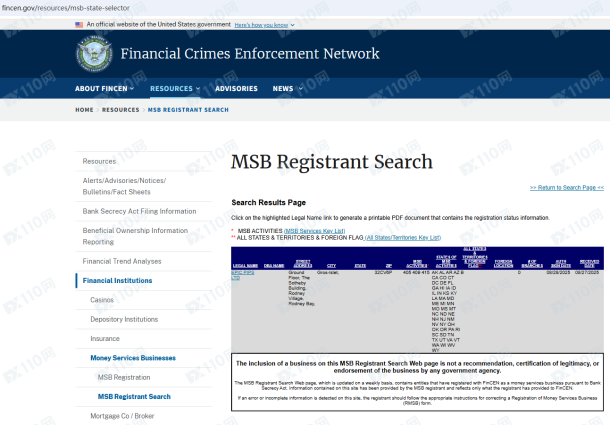Click the FinCEN seal logo

95,54
